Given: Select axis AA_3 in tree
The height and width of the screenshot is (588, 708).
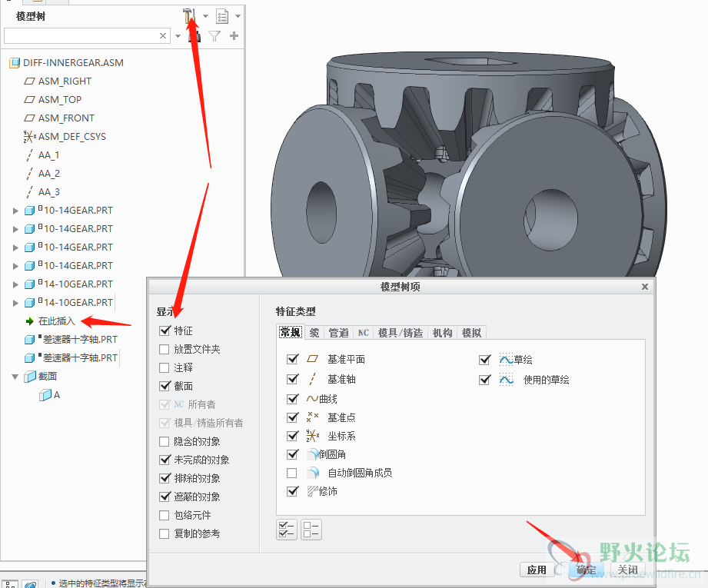Looking at the screenshot, I should (x=48, y=192).
